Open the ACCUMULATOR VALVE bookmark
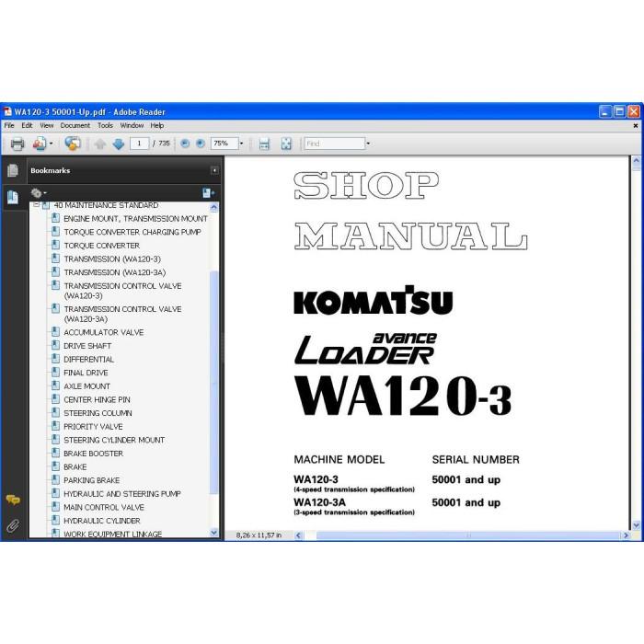 tap(103, 332)
